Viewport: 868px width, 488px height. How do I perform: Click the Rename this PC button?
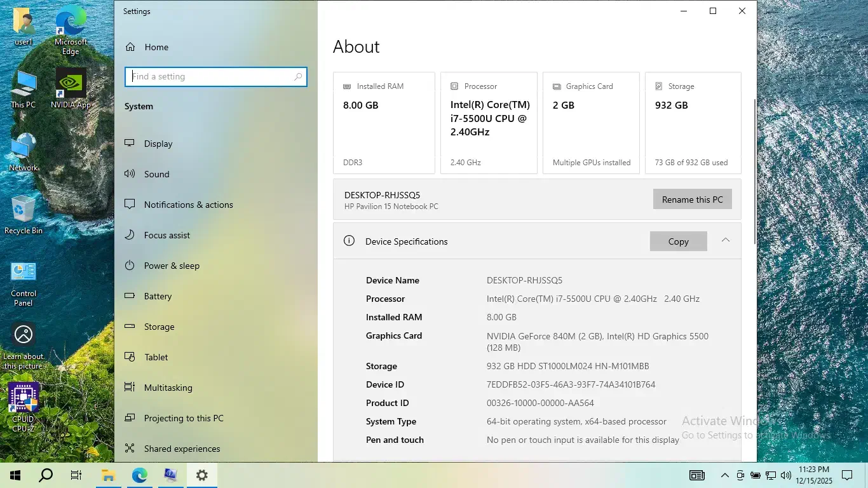(x=692, y=200)
